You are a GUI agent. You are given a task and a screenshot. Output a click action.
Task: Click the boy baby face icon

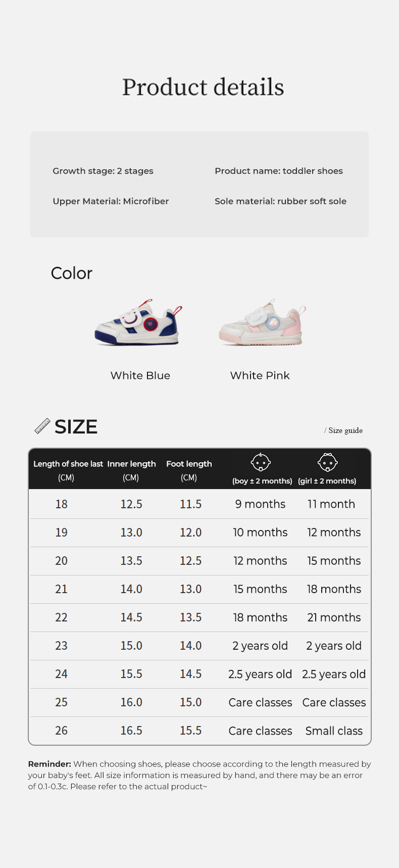click(x=261, y=462)
